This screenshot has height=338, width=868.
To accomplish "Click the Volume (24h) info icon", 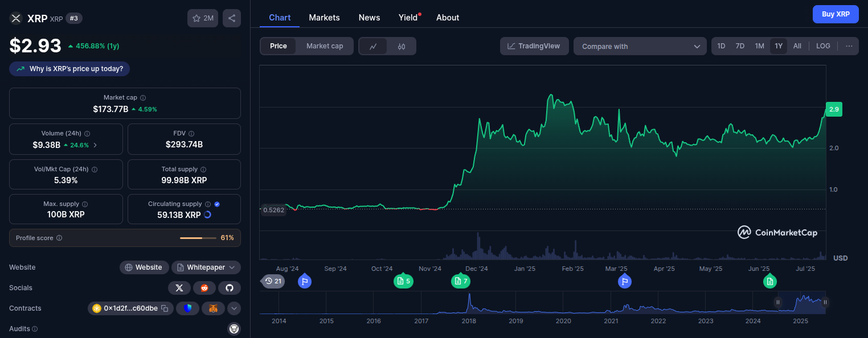I will tap(87, 134).
